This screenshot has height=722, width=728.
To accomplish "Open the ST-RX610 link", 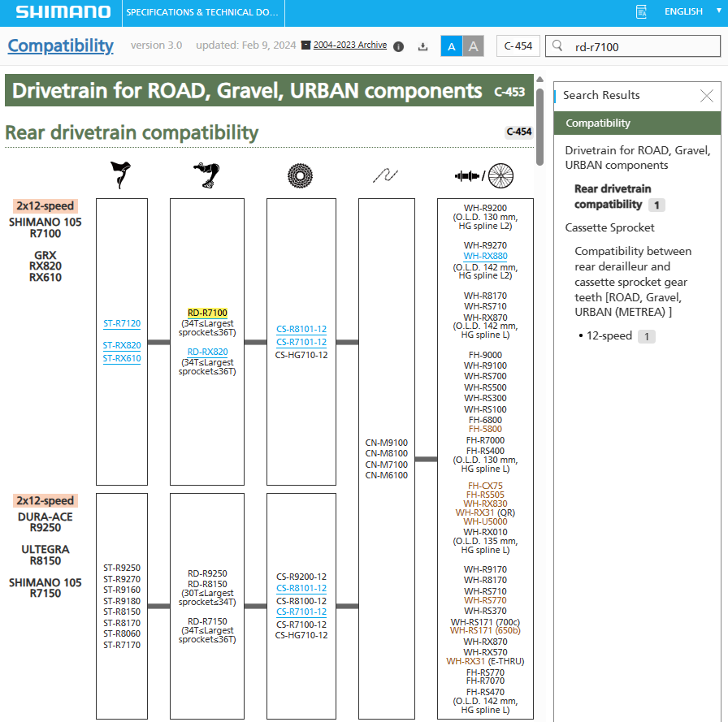I will tap(122, 358).
